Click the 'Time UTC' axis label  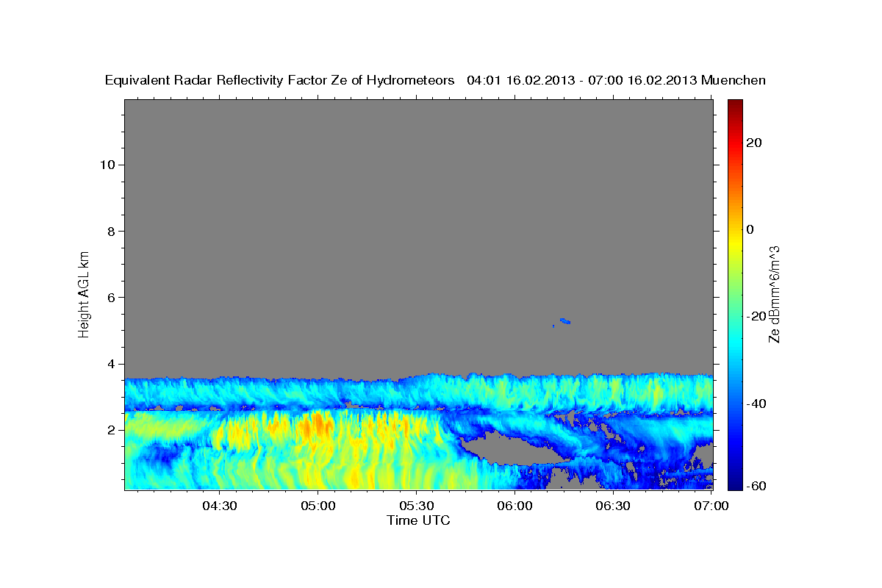418,520
